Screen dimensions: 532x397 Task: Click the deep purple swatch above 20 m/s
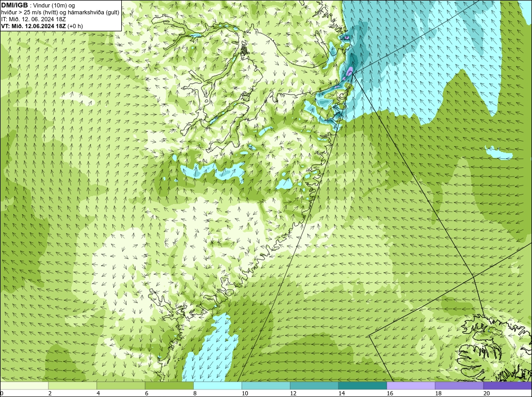click(x=508, y=386)
